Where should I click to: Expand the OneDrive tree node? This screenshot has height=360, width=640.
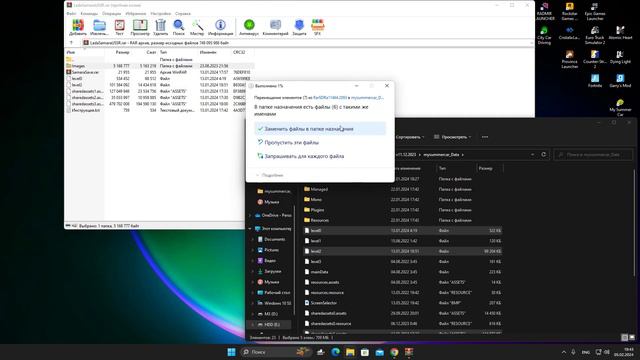point(250,215)
